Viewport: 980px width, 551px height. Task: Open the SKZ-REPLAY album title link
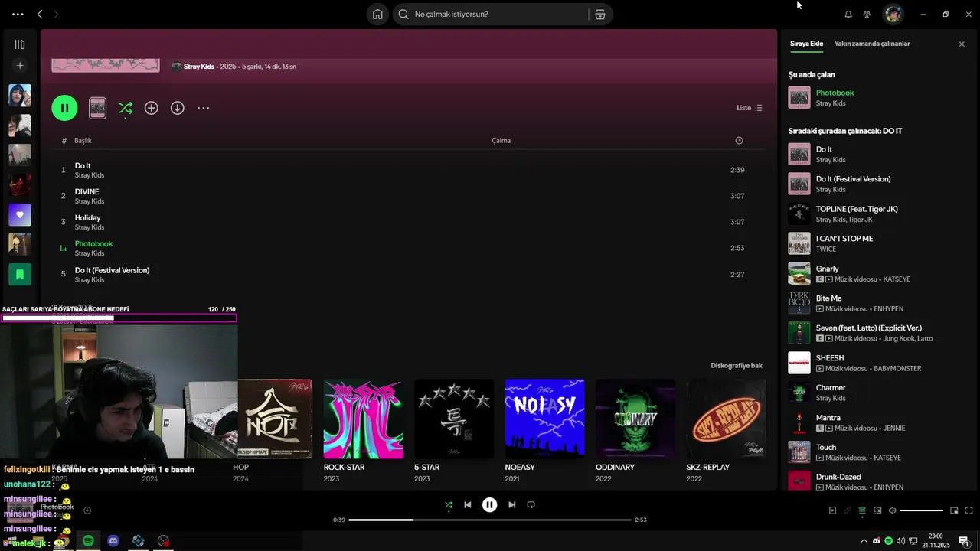[708, 467]
